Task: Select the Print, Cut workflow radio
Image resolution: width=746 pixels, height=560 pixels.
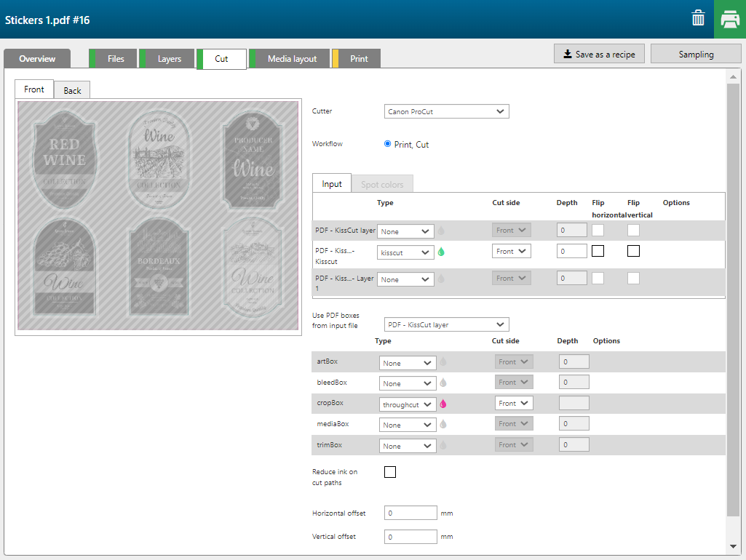Action: click(x=388, y=144)
